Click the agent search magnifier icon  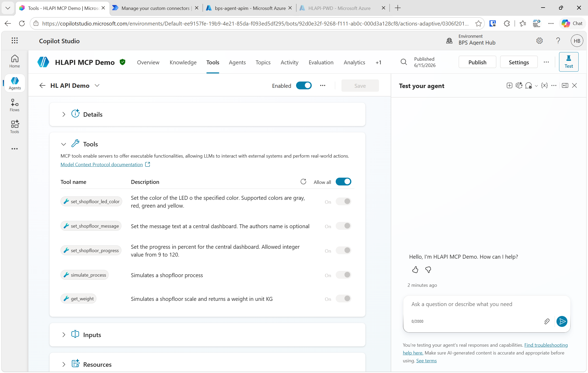(404, 62)
